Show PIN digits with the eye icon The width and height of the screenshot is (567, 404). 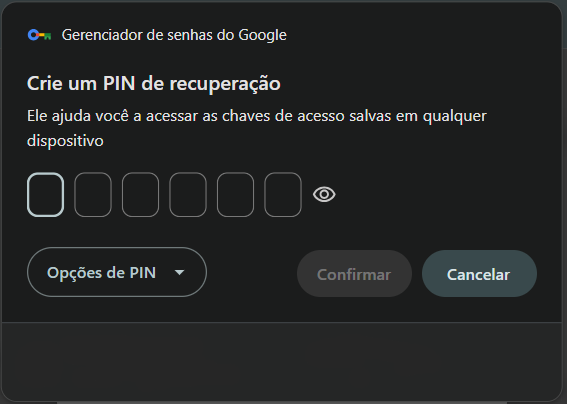(x=324, y=195)
